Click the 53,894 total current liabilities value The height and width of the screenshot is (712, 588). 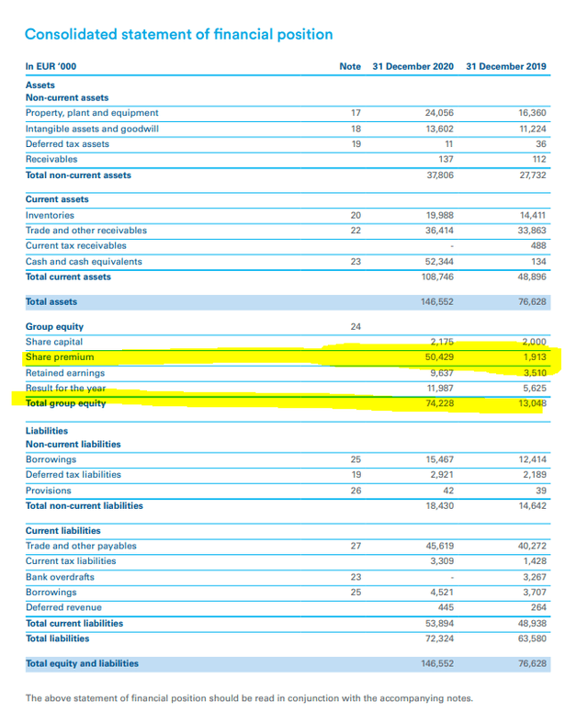point(439,624)
